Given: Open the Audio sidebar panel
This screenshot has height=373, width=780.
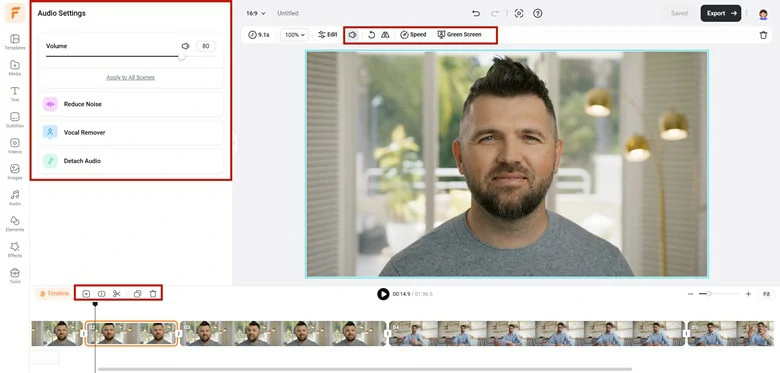Looking at the screenshot, I should tap(15, 197).
